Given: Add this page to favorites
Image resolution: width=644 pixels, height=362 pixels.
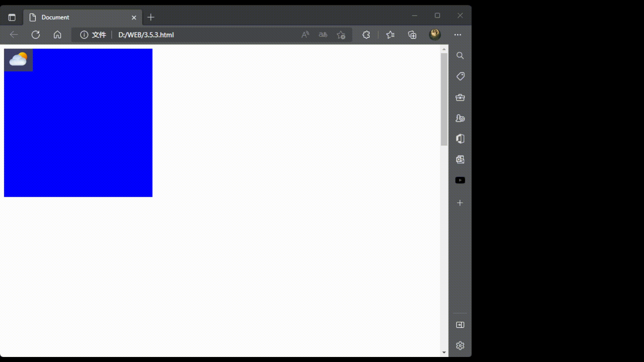Looking at the screenshot, I should (341, 35).
